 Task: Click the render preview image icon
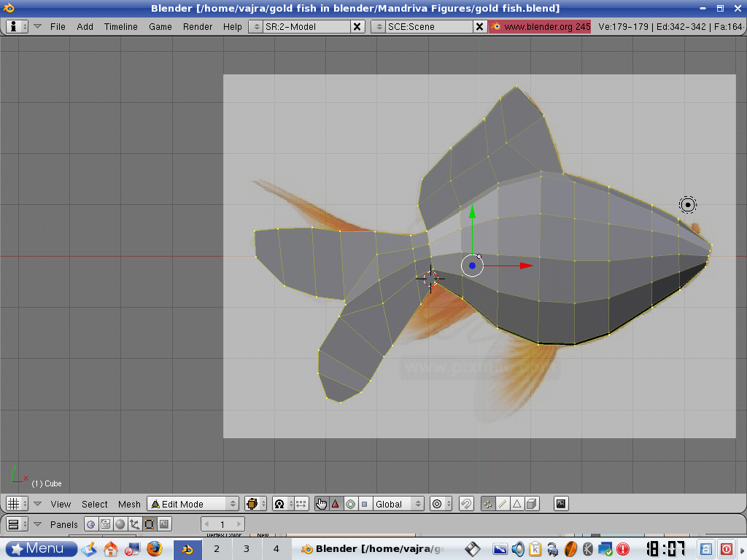pos(561,504)
